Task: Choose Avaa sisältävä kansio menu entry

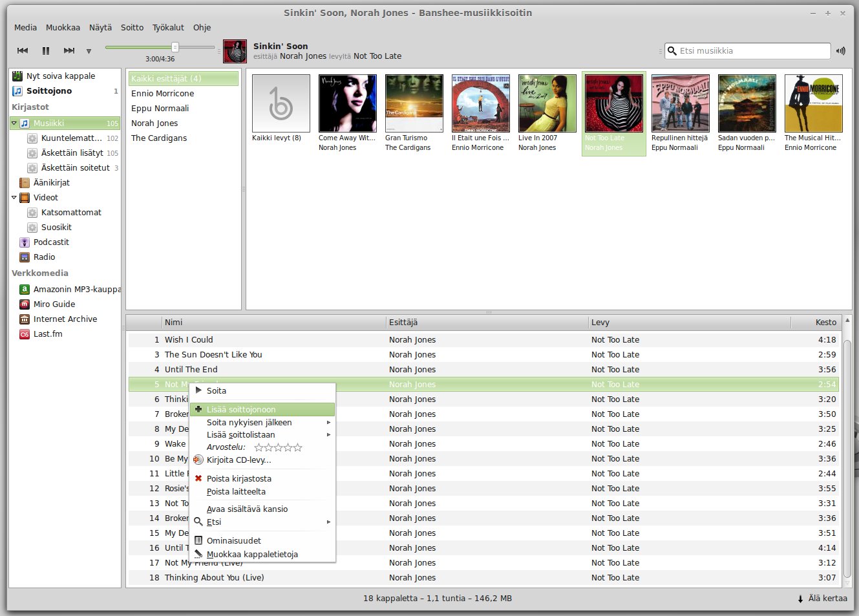Action: pyautogui.click(x=262, y=509)
